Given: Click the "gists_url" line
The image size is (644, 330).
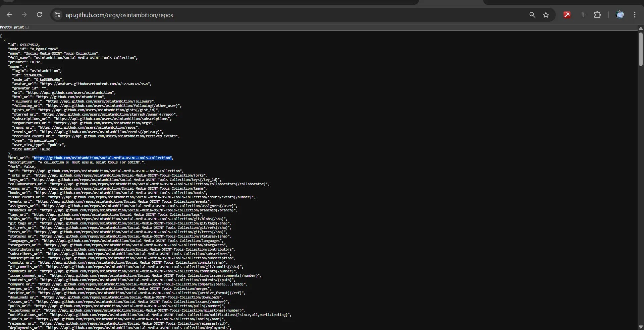Looking at the screenshot, I should 86,110.
